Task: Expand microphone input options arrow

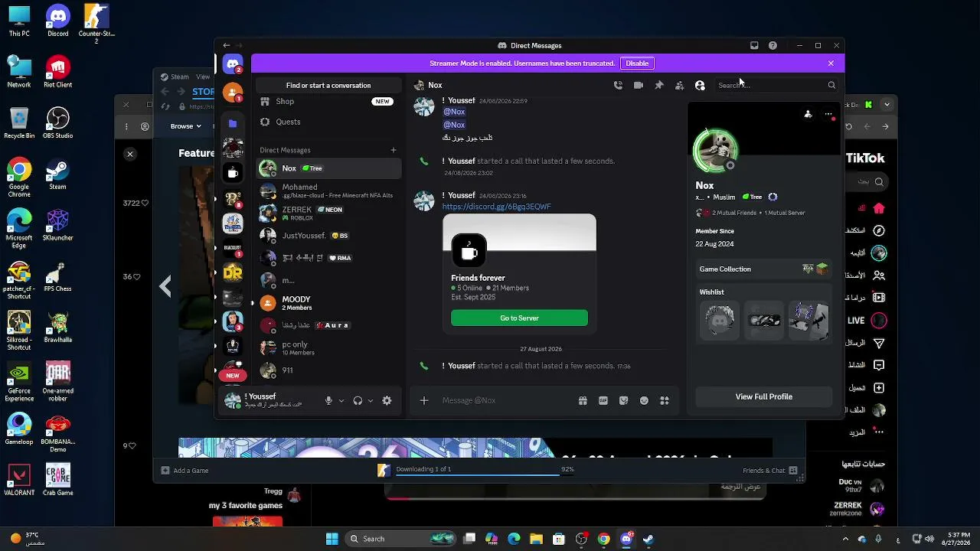Action: click(341, 401)
